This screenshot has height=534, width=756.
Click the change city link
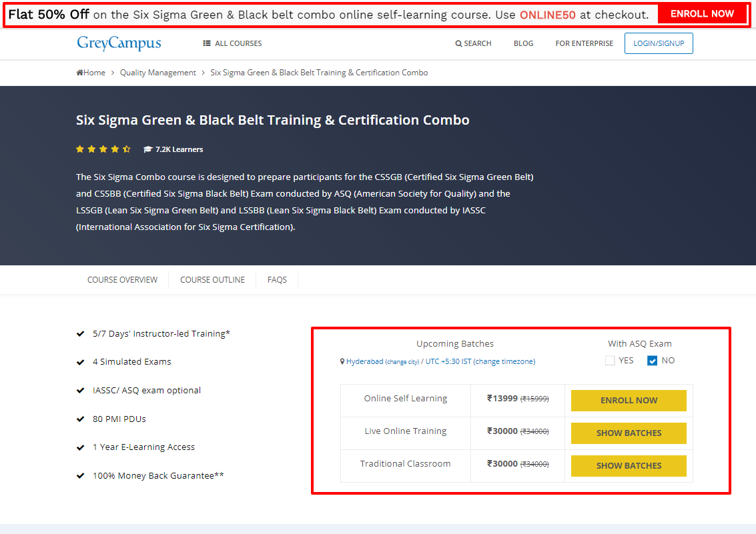(x=402, y=362)
